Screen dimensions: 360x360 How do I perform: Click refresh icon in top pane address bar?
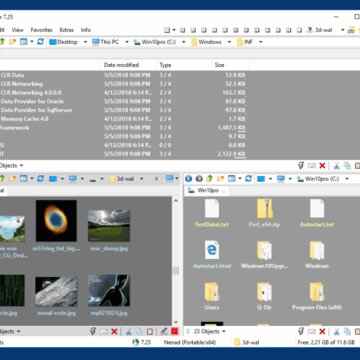(x=40, y=42)
